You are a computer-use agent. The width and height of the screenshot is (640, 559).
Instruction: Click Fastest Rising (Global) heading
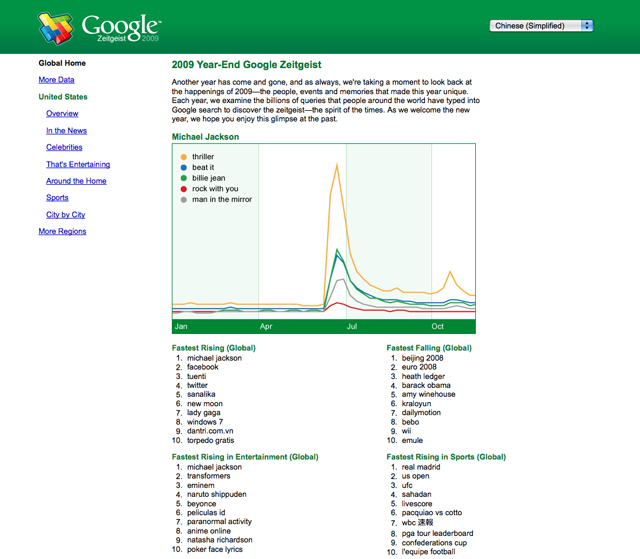[213, 348]
